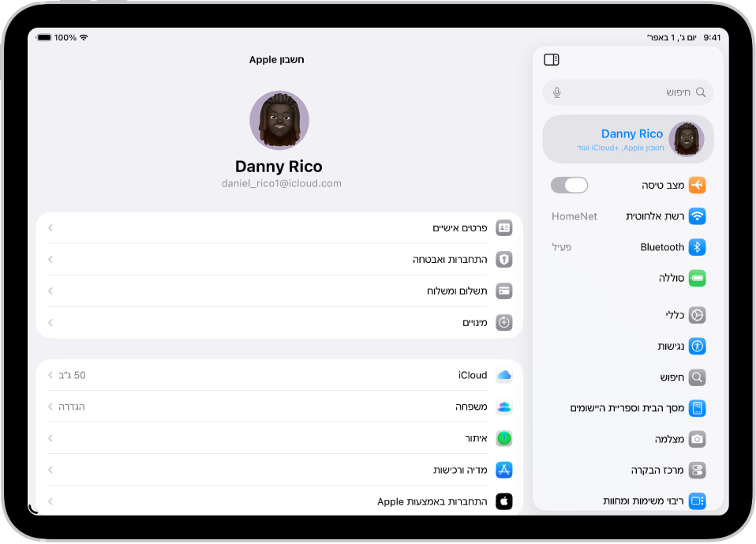Select the Accessibility icon
756x544 pixels.
[x=696, y=346]
